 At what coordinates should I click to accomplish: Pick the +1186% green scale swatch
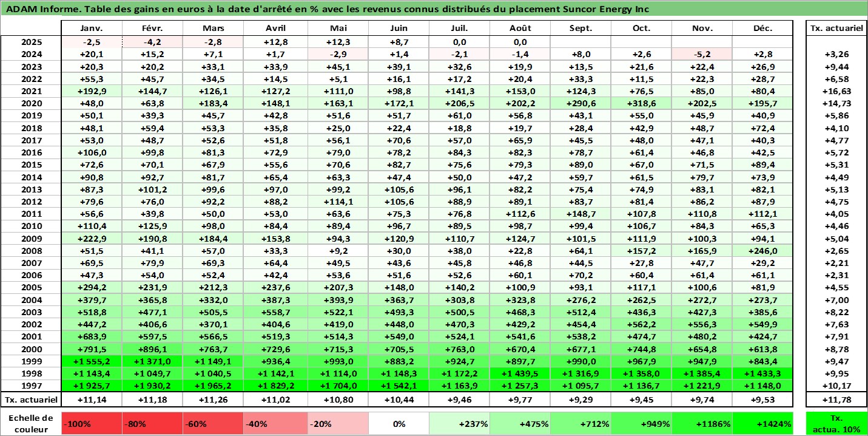pyautogui.click(x=702, y=424)
